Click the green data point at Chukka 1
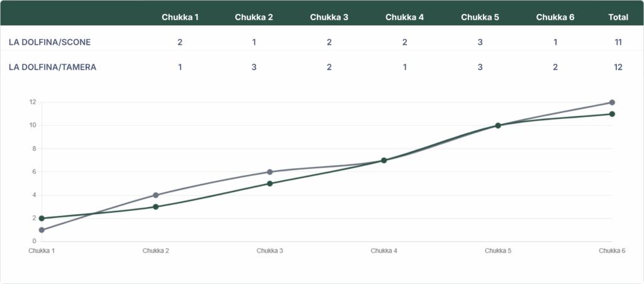 pos(42,219)
